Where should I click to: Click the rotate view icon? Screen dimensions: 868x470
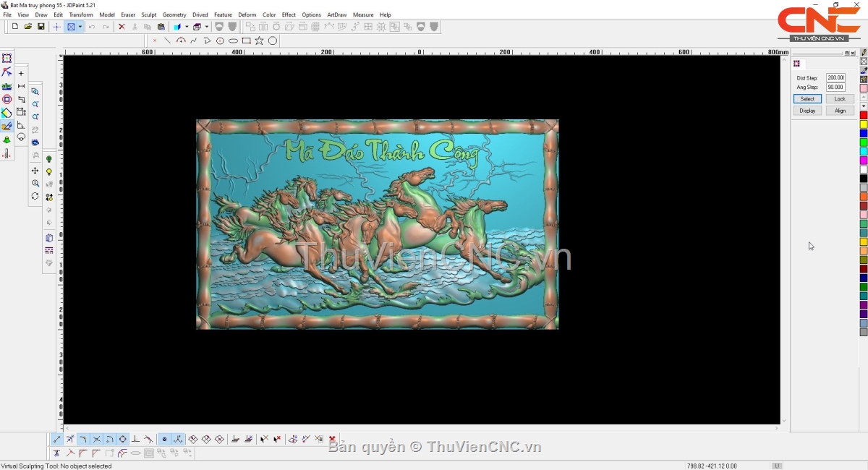tap(35, 196)
